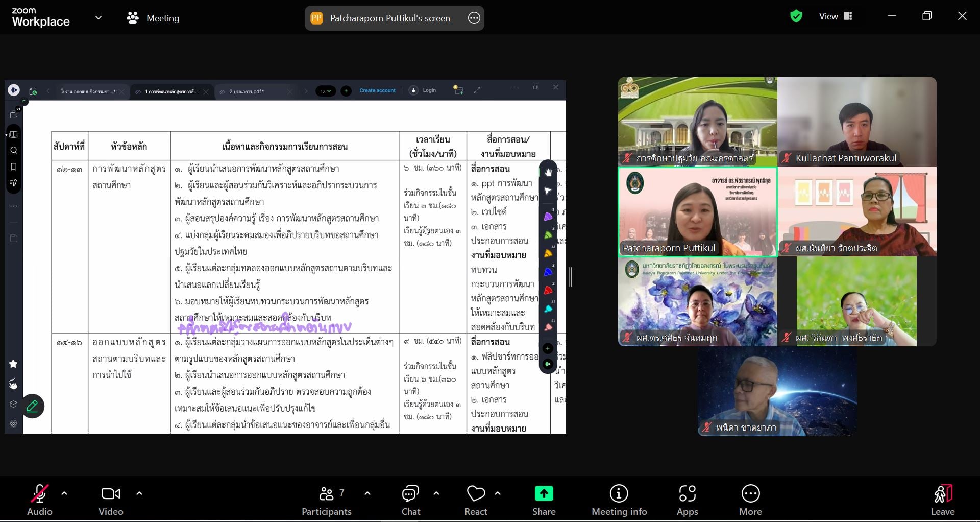Viewport: 980px width, 522px height.
Task: Expand audio settings arrow next to Audio
Action: (x=64, y=493)
